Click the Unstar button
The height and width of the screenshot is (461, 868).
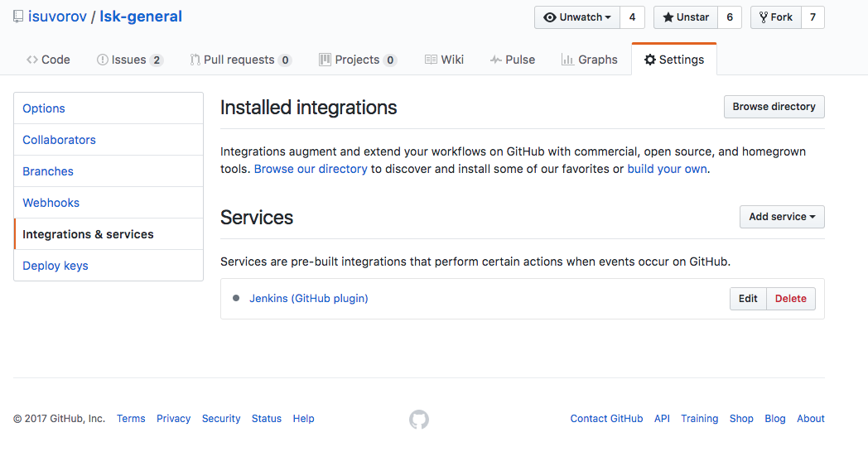click(686, 17)
